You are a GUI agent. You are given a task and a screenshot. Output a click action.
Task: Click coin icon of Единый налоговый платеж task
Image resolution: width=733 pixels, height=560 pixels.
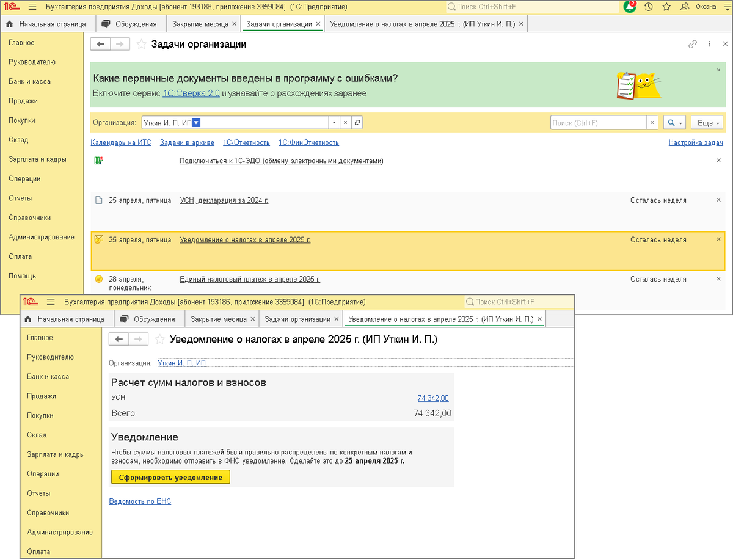tap(98, 279)
